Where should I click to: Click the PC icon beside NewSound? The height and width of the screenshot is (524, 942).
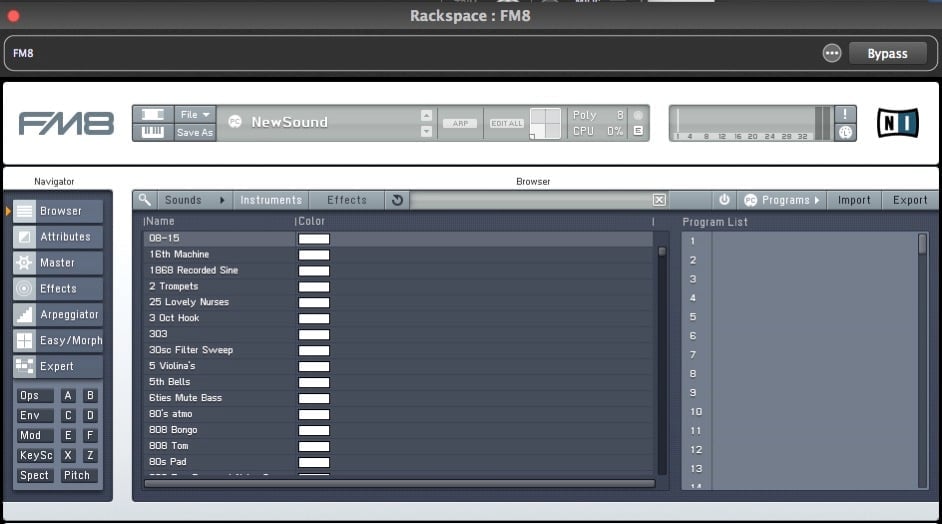235,121
